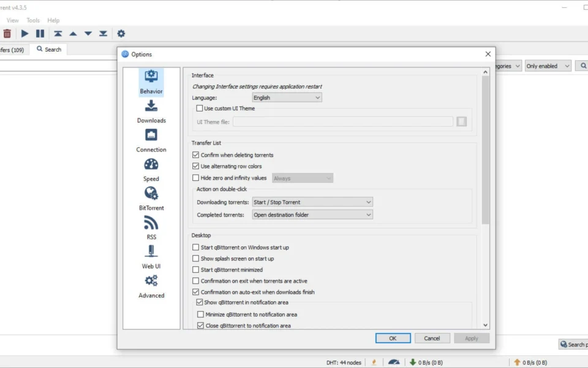Image resolution: width=588 pixels, height=368 pixels.
Task: Open the Downloads settings category
Action: [151, 112]
